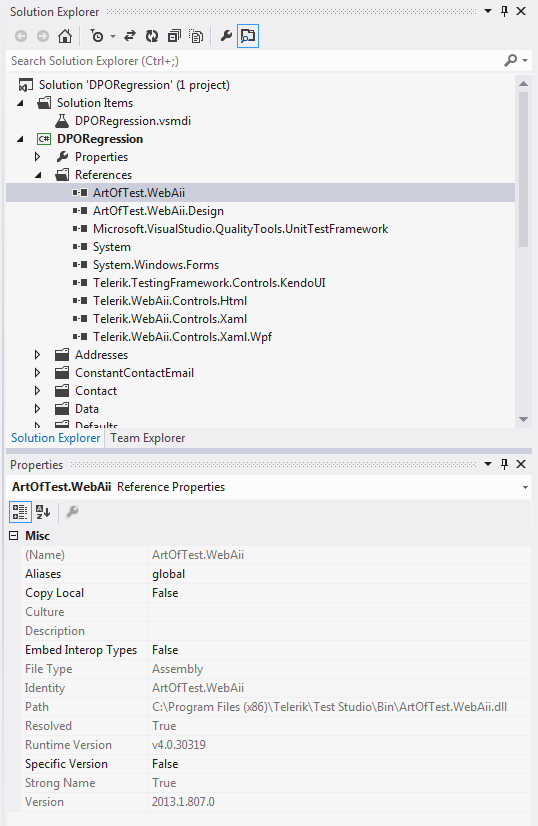Click the Collapse All toolbar icon
Viewport: 538px width, 826px height.
point(174,36)
